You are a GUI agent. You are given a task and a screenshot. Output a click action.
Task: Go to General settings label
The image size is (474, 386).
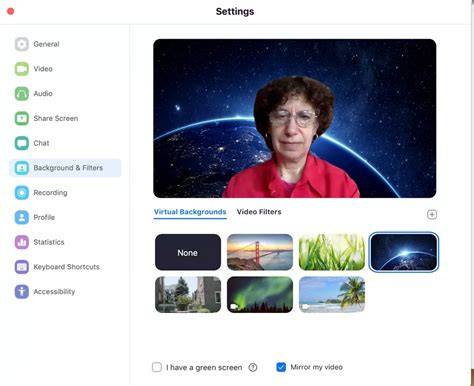coord(46,44)
